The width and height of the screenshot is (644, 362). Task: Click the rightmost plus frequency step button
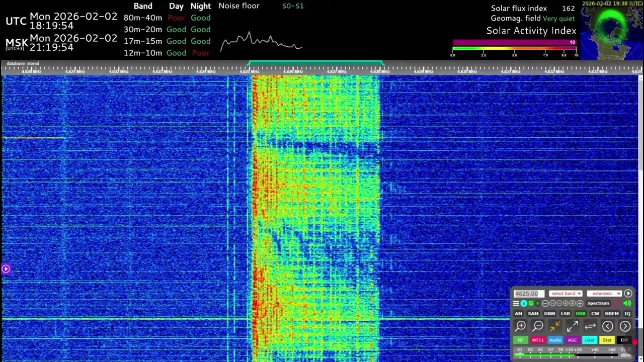coord(580,303)
